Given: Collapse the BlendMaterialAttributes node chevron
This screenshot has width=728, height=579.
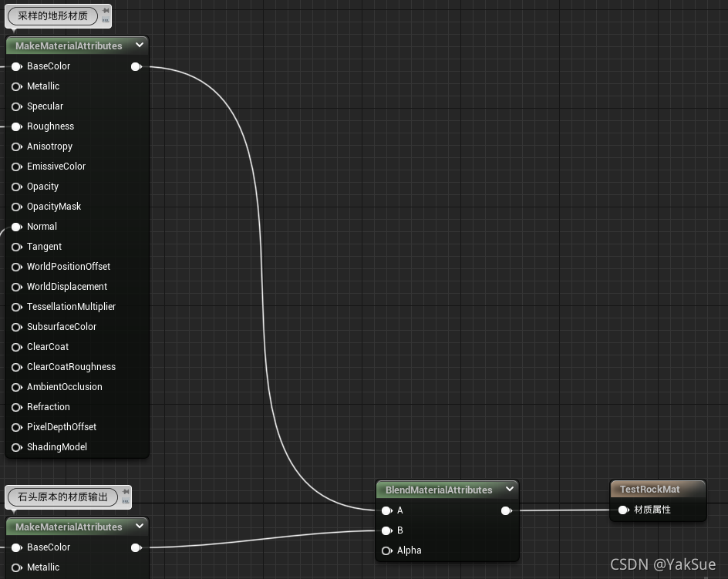Looking at the screenshot, I should coord(509,489).
